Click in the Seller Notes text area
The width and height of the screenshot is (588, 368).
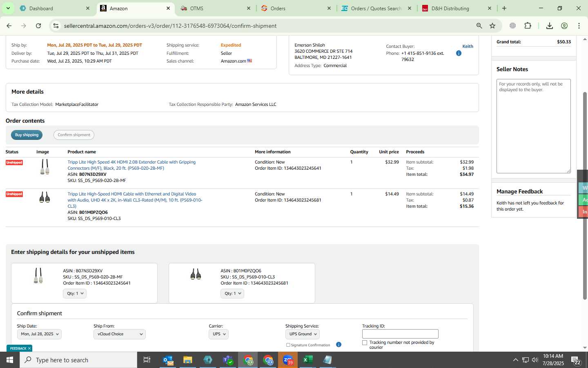534,126
